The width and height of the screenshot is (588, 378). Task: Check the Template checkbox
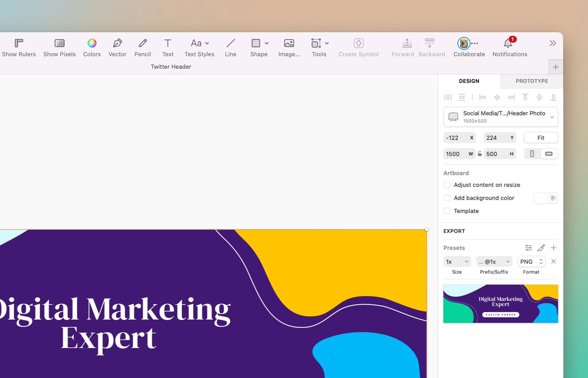447,211
